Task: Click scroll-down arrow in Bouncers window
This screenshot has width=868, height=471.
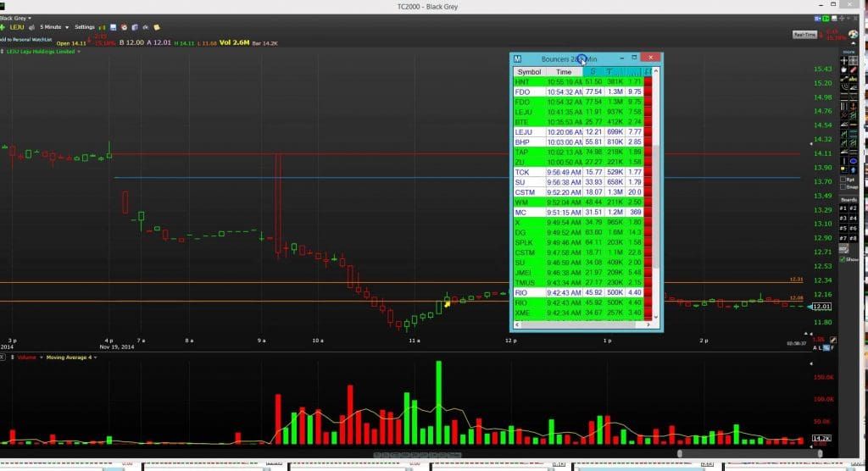Action: (x=656, y=317)
